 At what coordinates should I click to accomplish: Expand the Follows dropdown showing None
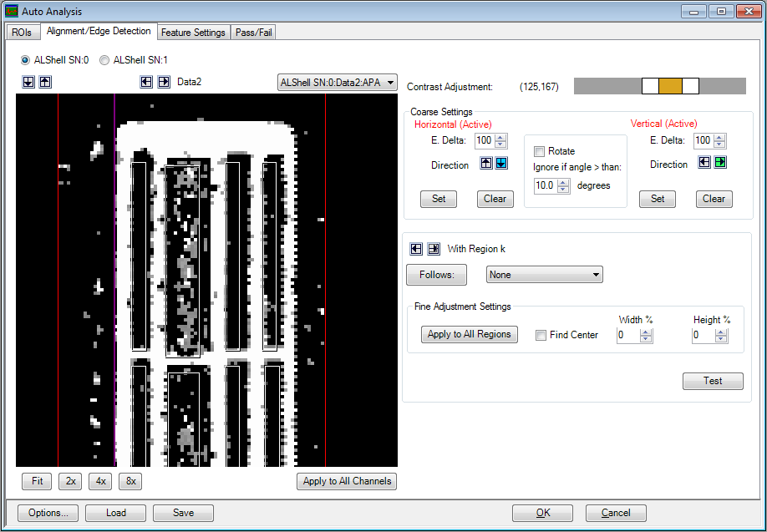click(x=544, y=275)
